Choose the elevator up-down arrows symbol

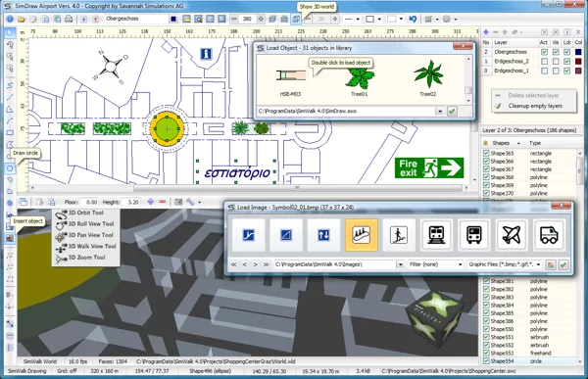point(323,235)
